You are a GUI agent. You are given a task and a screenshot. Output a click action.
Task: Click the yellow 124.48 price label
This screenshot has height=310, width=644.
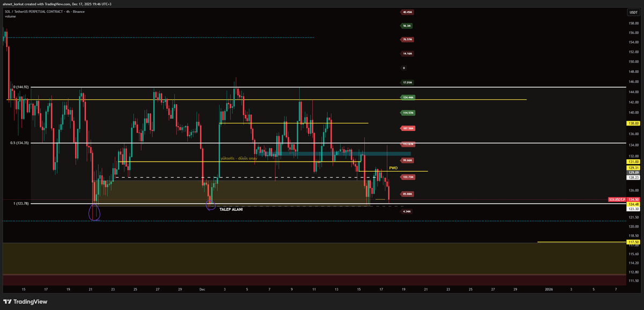[633, 204]
